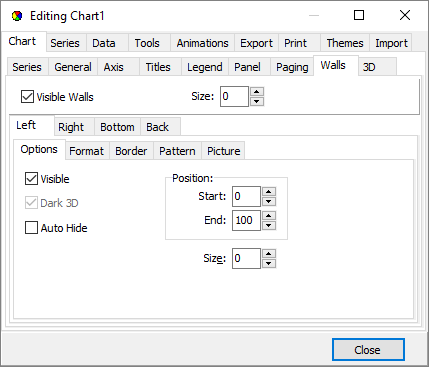This screenshot has height=367, width=429.
Task: Decrease the left wall Size down arrow
Action: click(269, 264)
